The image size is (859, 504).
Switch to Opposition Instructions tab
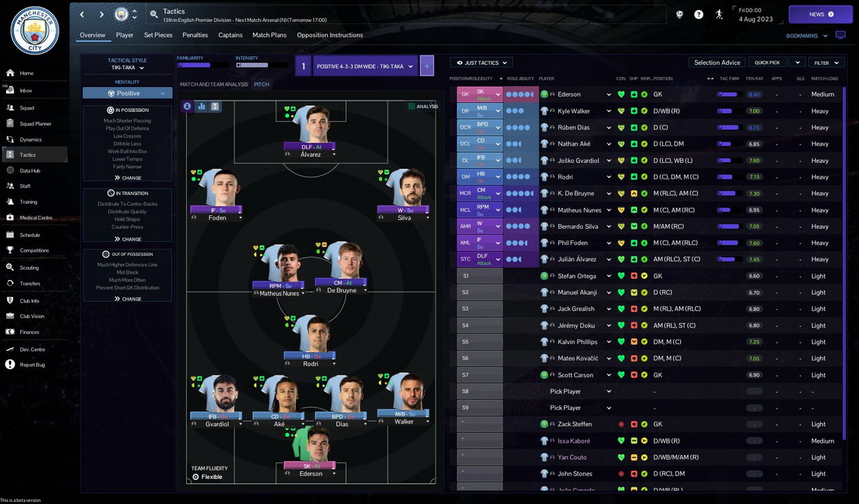[330, 35]
